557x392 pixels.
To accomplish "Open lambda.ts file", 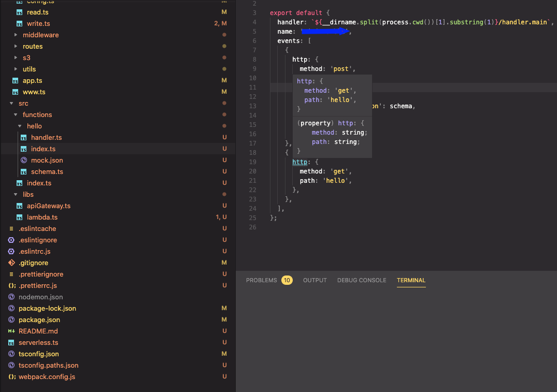I will pyautogui.click(x=42, y=217).
